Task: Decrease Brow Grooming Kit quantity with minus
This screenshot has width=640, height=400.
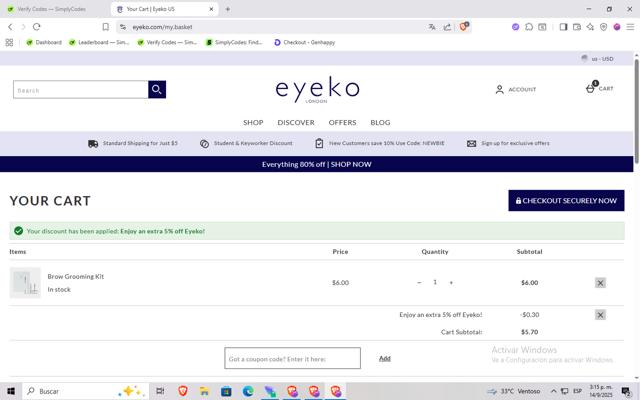Action: (419, 282)
